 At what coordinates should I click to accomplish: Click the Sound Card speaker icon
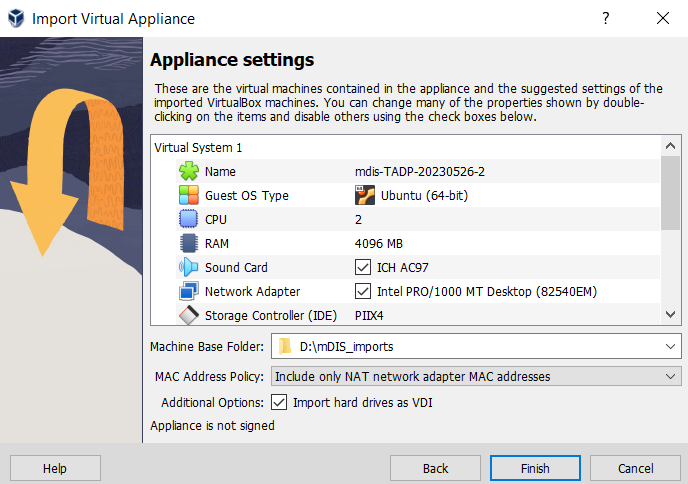click(x=189, y=267)
